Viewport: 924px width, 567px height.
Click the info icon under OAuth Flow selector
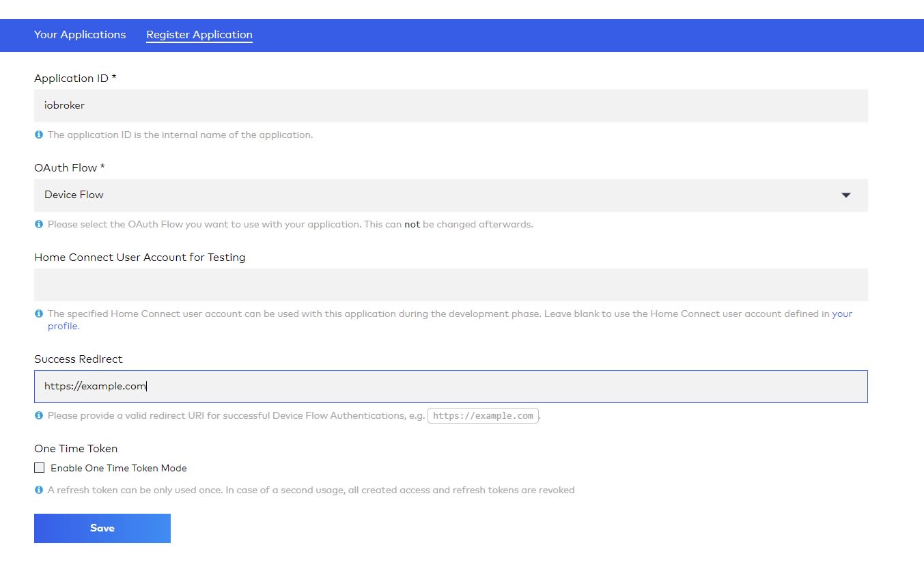pyautogui.click(x=39, y=224)
